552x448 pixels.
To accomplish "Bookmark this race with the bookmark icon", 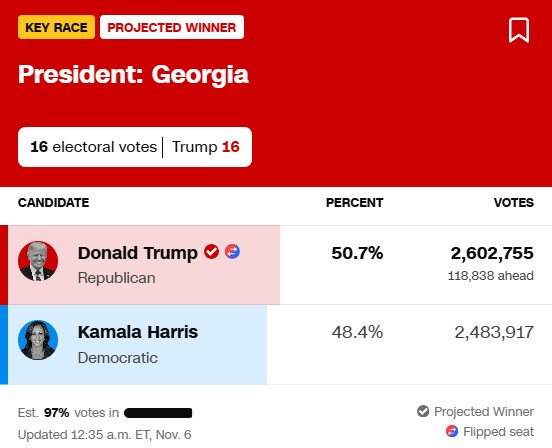I will point(519,30).
